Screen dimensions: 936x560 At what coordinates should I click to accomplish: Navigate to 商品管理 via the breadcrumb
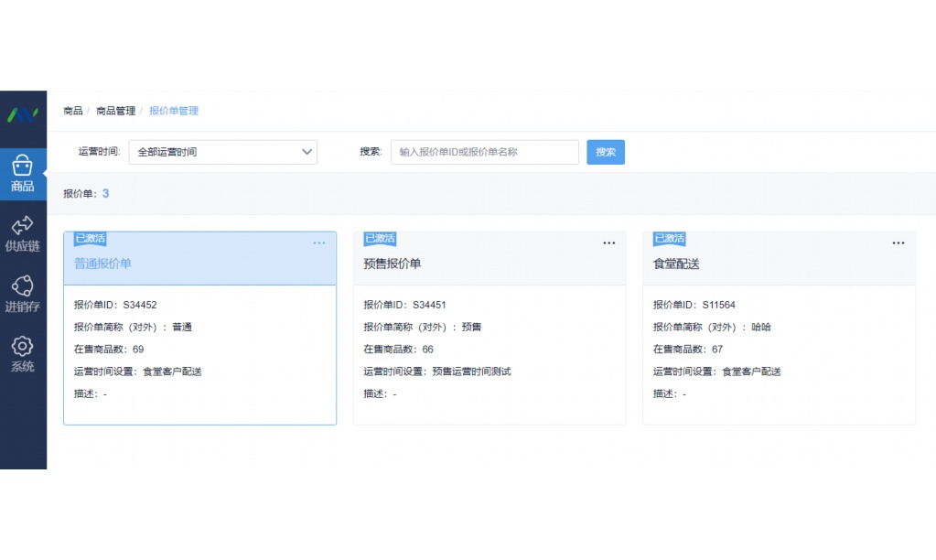point(113,111)
